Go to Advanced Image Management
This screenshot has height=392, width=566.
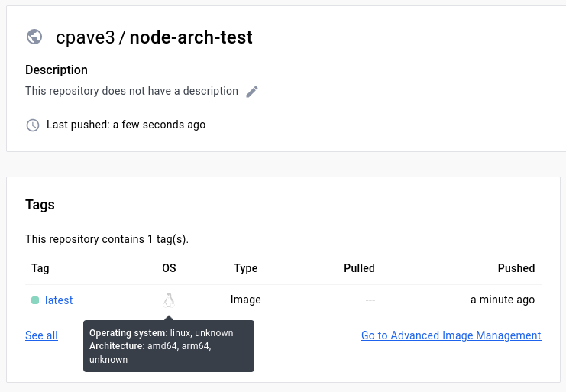click(x=451, y=335)
